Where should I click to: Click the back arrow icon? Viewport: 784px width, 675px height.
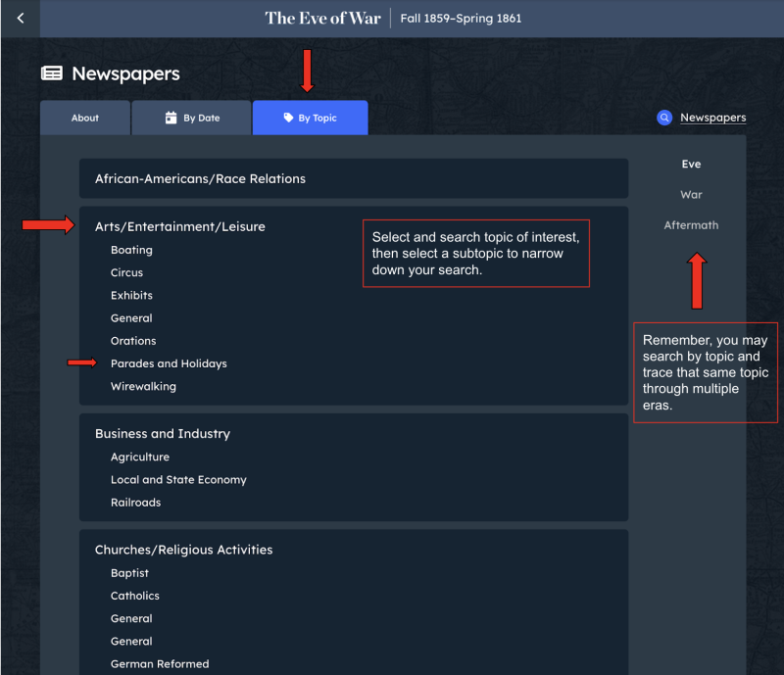pyautogui.click(x=21, y=19)
